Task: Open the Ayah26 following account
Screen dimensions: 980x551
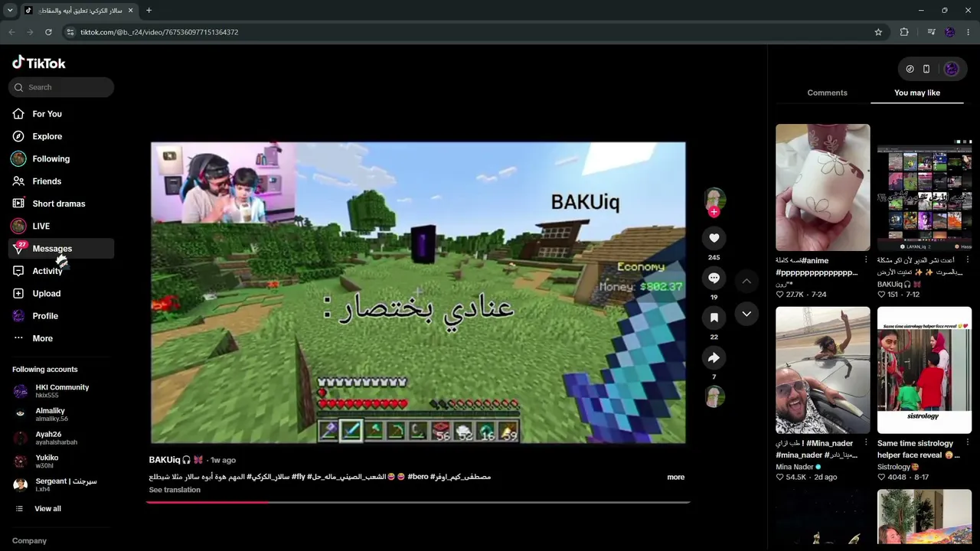Action: click(x=61, y=438)
